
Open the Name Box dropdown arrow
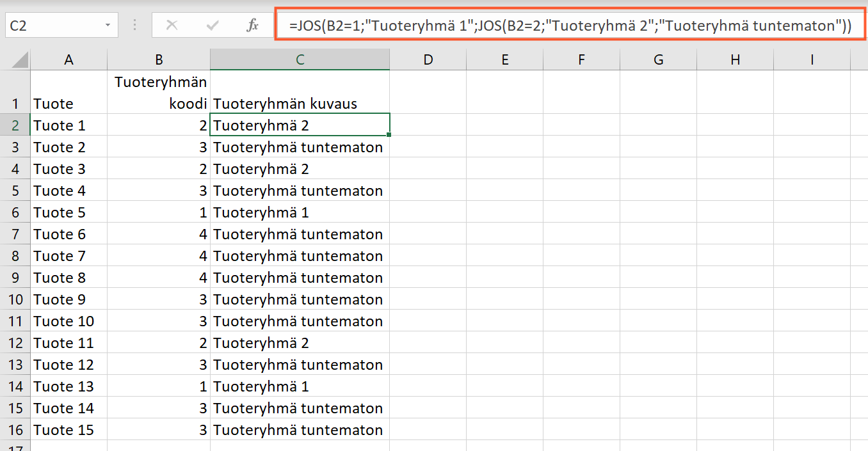pos(108,26)
